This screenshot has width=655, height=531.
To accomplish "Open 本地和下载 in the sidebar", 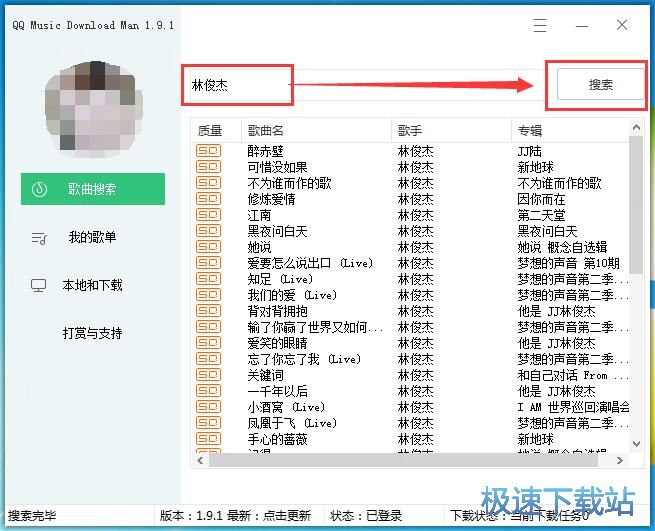I will pyautogui.click(x=92, y=285).
